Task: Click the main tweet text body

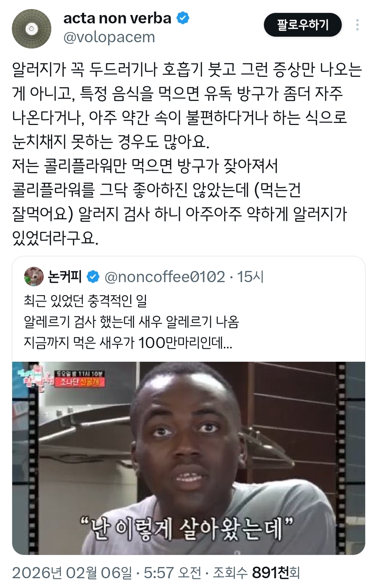Action: click(x=187, y=154)
